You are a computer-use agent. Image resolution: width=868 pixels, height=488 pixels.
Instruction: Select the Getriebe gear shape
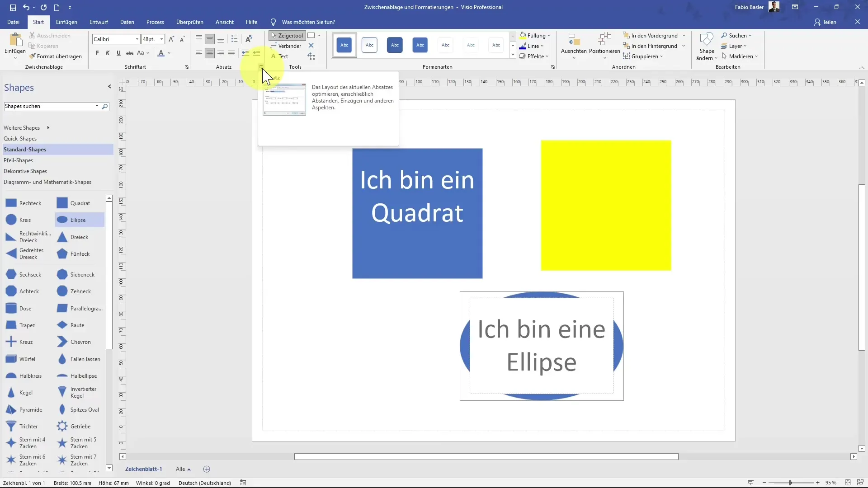[x=74, y=427]
